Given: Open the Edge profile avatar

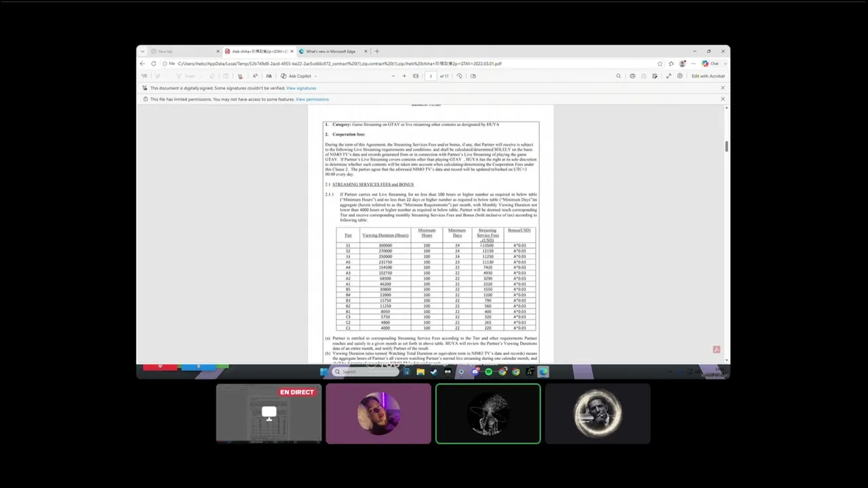Looking at the screenshot, I should pos(682,64).
